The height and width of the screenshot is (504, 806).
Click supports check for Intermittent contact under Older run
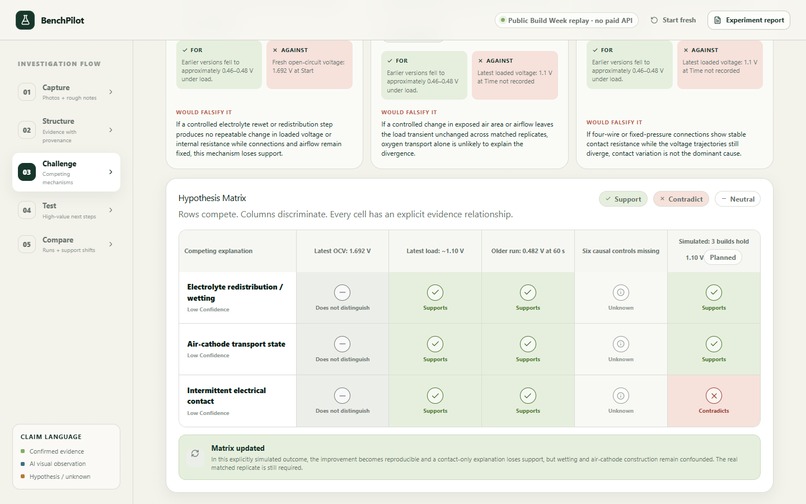click(x=528, y=395)
